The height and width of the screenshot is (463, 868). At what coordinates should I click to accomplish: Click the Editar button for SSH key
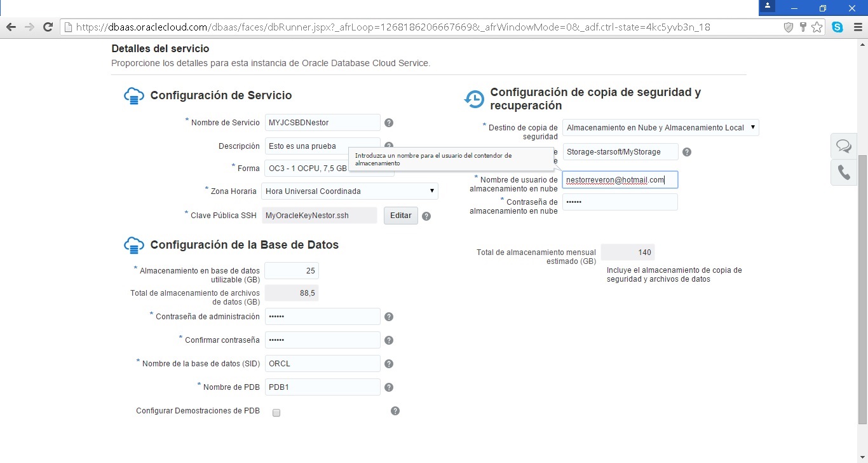tap(400, 216)
